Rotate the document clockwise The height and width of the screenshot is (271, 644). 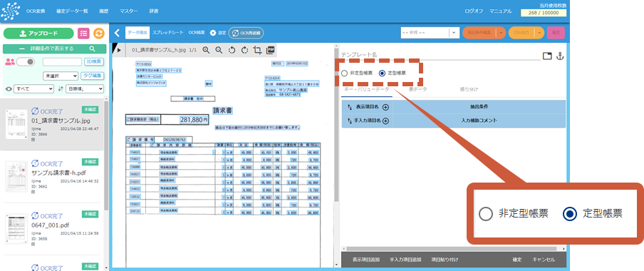pos(245,50)
